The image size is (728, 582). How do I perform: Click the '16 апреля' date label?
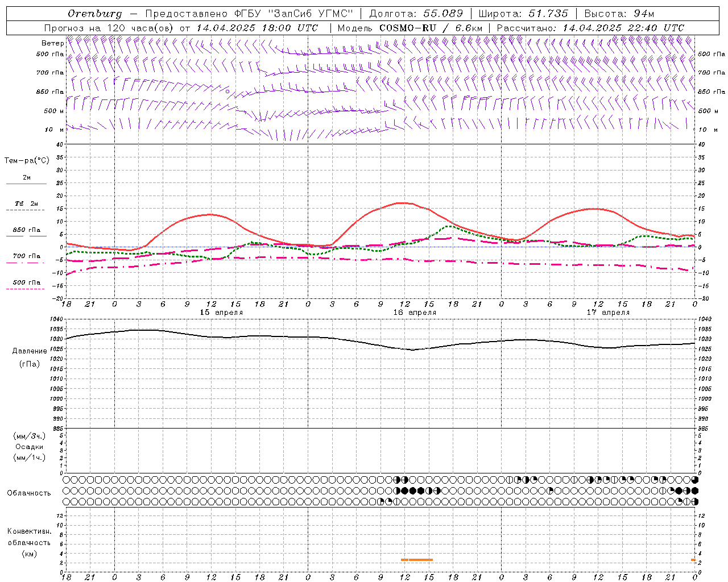[x=415, y=313]
